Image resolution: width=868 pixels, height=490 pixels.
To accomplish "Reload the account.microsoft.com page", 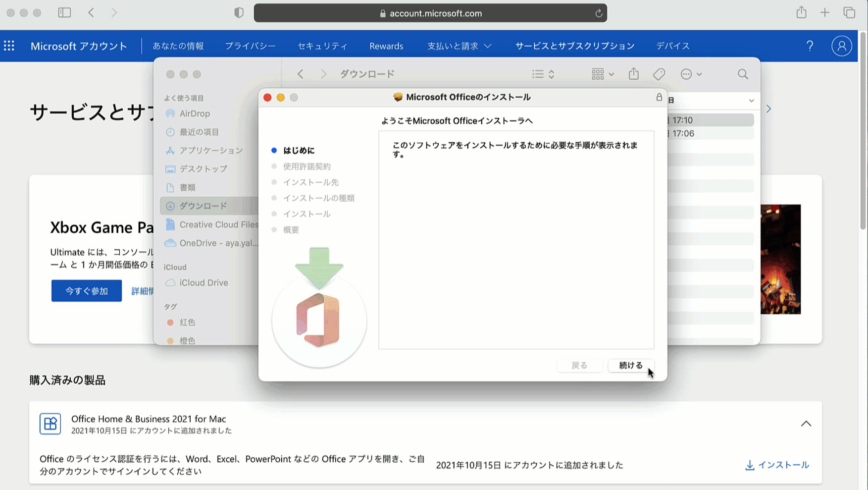I will point(598,13).
